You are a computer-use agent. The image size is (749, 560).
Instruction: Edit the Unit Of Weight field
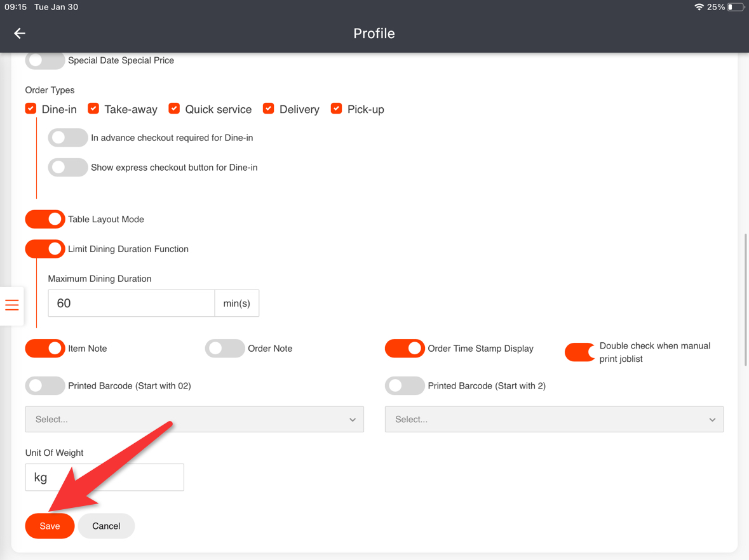click(x=105, y=477)
